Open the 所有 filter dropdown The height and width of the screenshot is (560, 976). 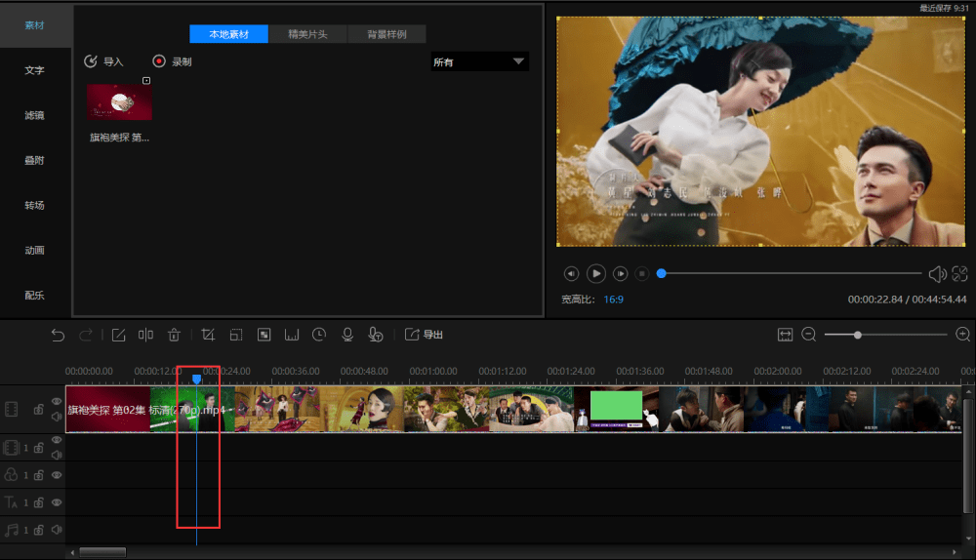(x=479, y=62)
